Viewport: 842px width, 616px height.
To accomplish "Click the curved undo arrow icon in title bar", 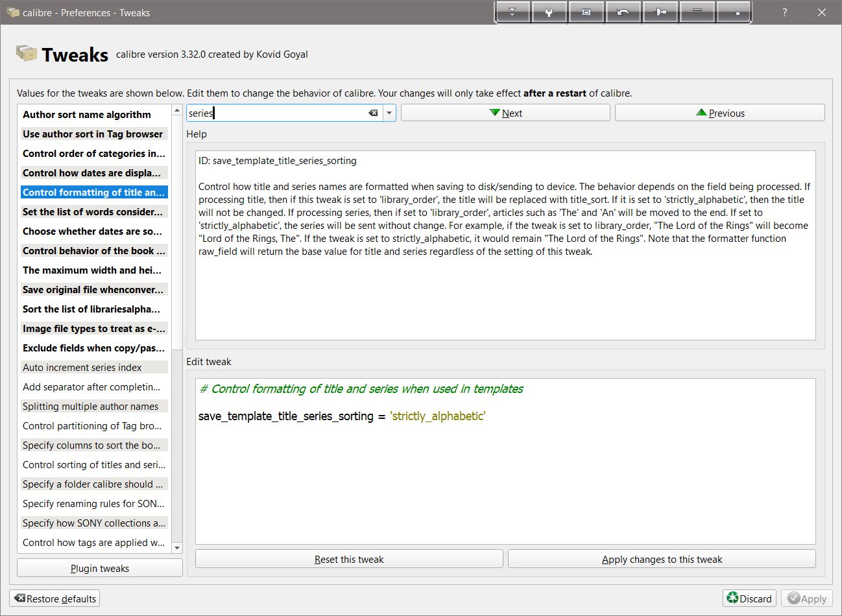I will (623, 12).
